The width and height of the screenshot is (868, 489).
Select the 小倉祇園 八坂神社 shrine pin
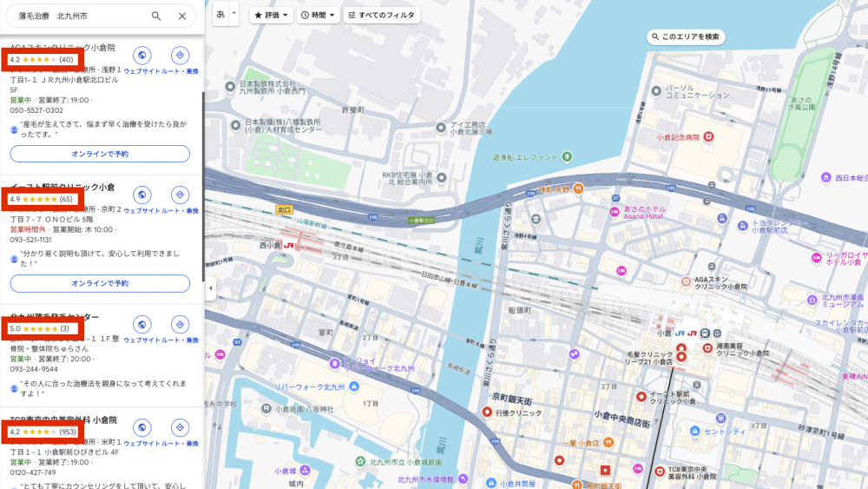click(x=266, y=409)
